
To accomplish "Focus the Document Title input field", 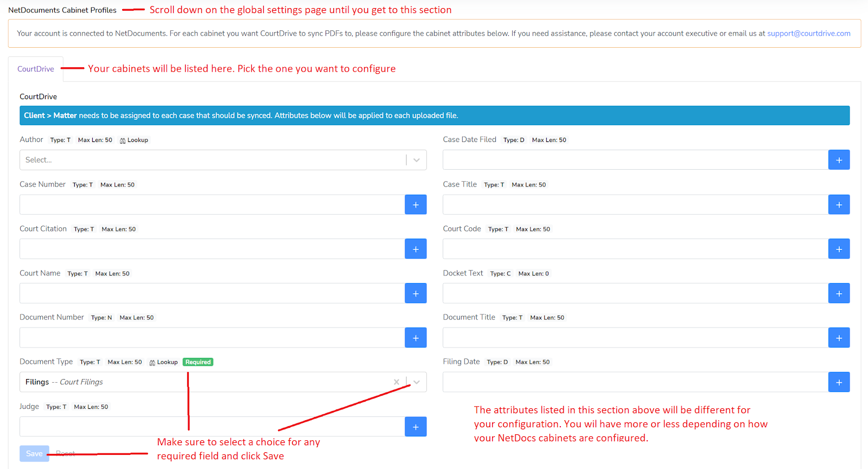I will 636,338.
